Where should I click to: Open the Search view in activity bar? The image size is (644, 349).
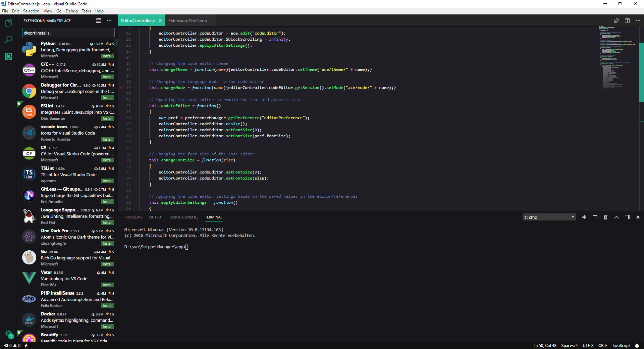coord(8,40)
